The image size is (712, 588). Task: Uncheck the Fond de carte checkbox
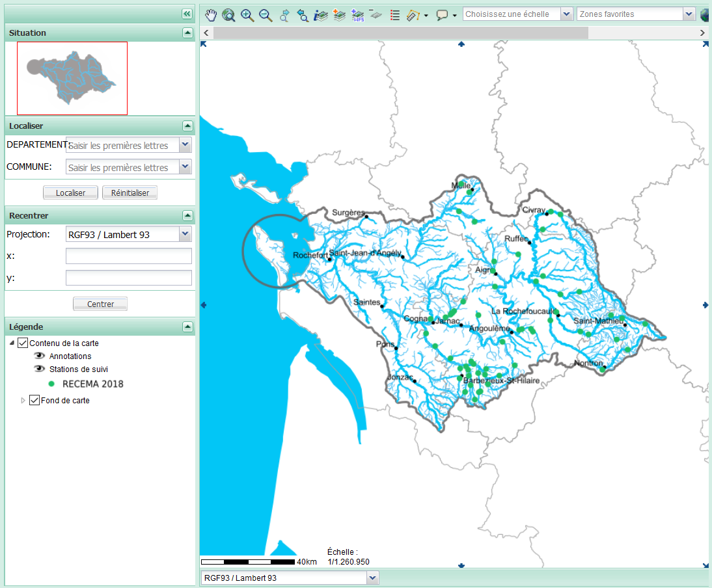pos(35,400)
